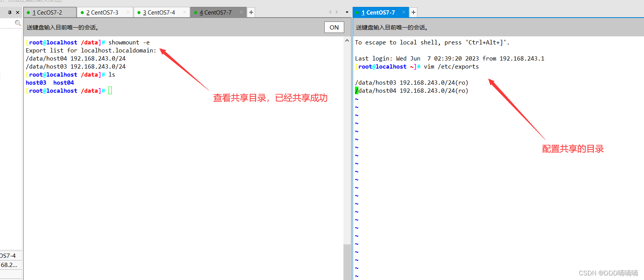Pin the session manager side panel
The width and height of the screenshot is (644, 280).
tap(10, 12)
